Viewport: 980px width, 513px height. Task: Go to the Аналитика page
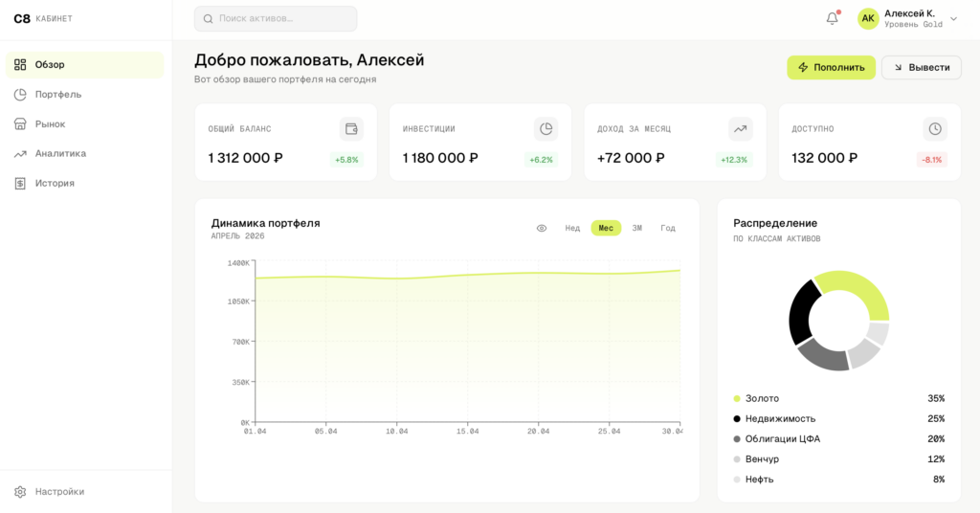(60, 153)
